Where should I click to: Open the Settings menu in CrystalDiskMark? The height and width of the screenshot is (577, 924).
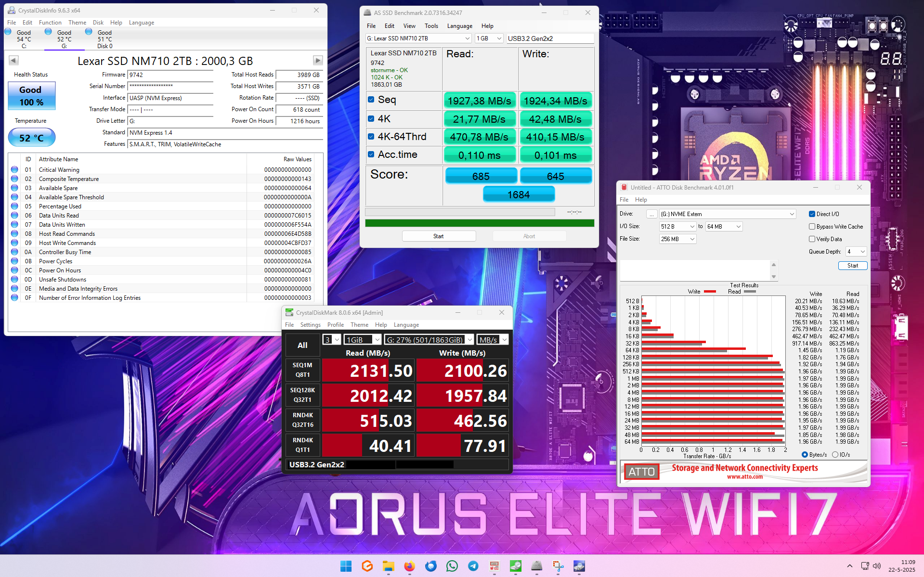click(310, 325)
